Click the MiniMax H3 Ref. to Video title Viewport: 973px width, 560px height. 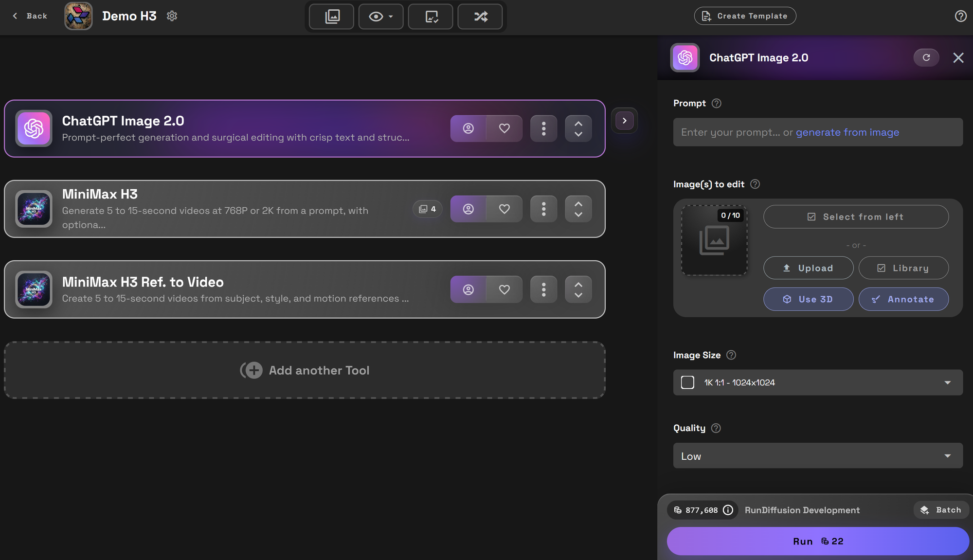pyautogui.click(x=143, y=282)
